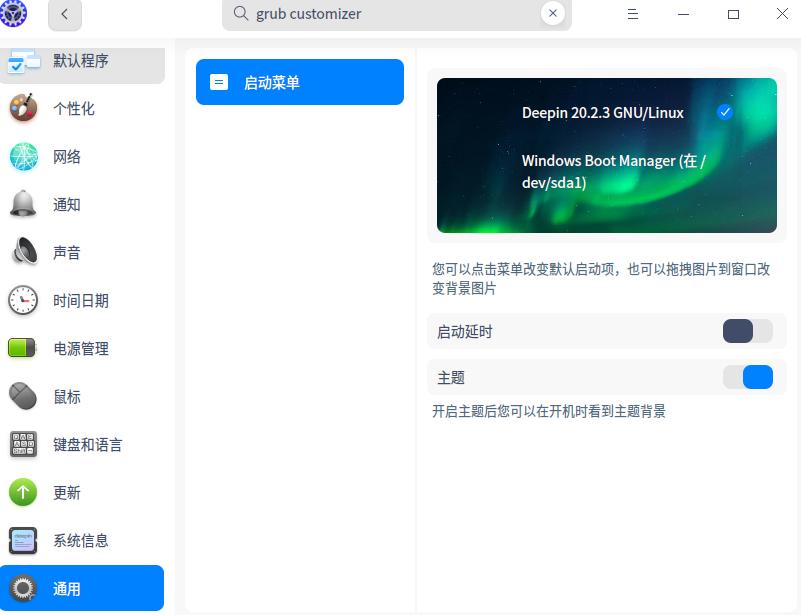Click the 网络 globe icon
Image resolution: width=801 pixels, height=615 pixels.
(x=24, y=156)
